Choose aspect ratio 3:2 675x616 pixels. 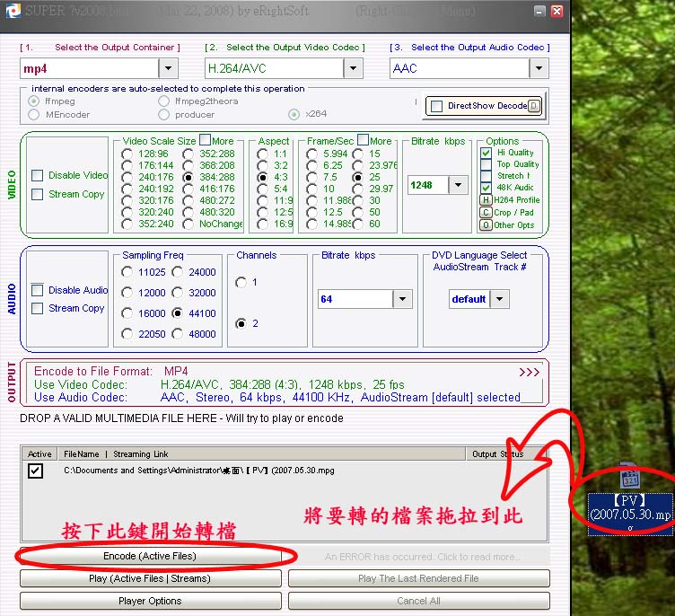[263, 165]
